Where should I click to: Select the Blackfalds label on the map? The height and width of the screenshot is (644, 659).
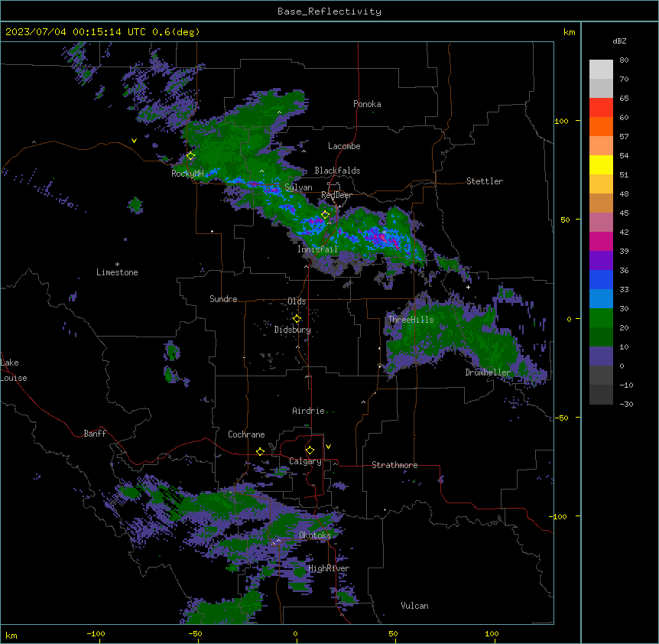[337, 171]
